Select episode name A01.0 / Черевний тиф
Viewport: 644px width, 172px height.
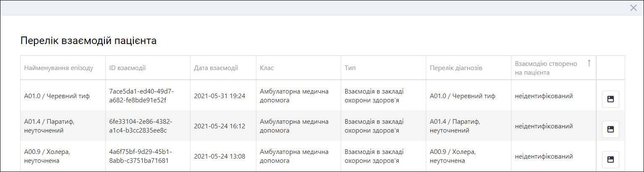57,96
